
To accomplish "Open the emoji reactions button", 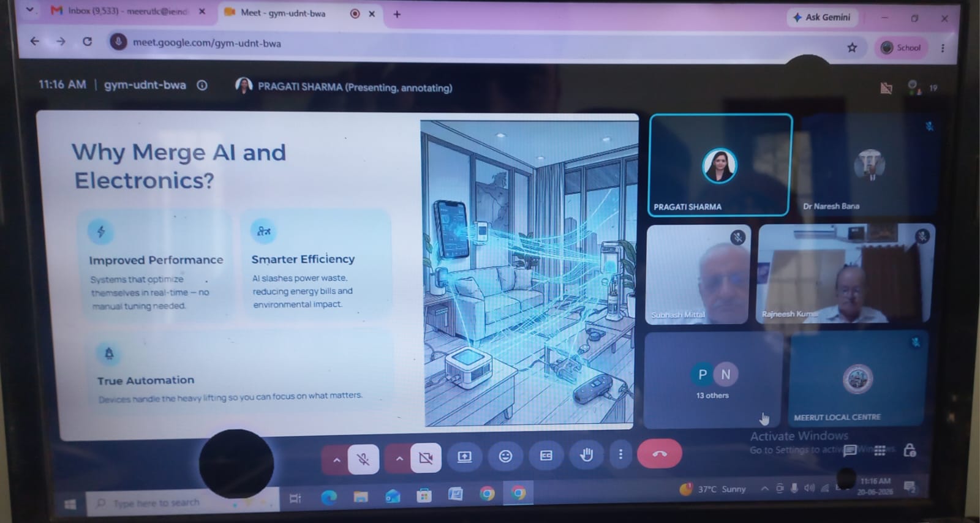I will [505, 456].
